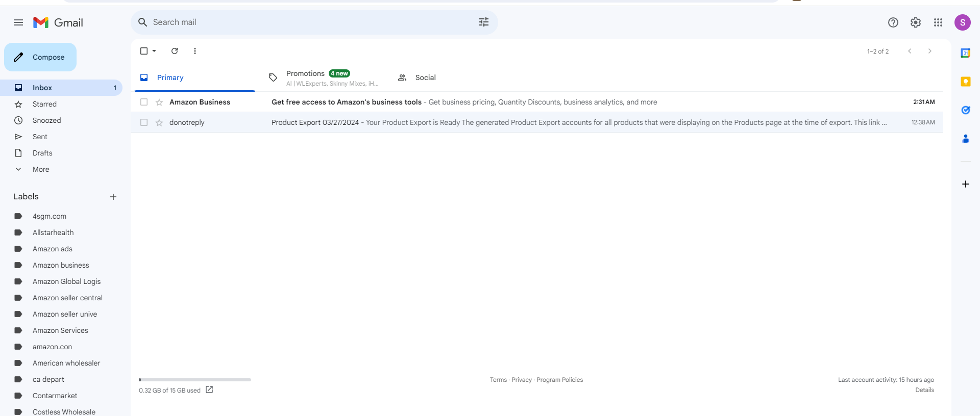
Task: Open the select dropdown arrow
Action: [x=154, y=51]
